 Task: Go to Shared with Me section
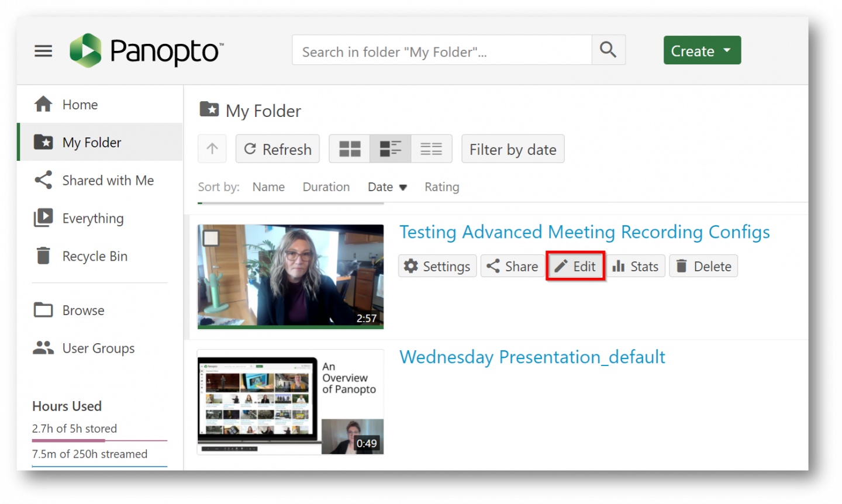click(108, 180)
